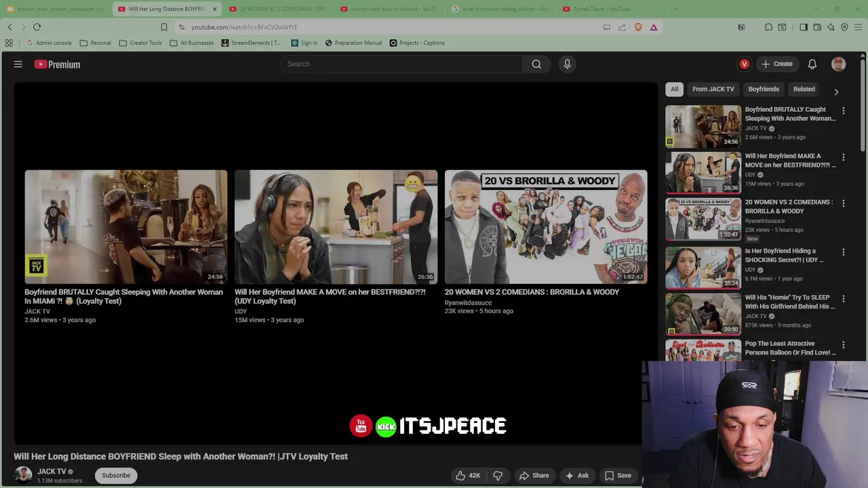Viewport: 868px width, 488px height.
Task: Open options for sidebar Will His Homie video
Action: pyautogui.click(x=844, y=298)
